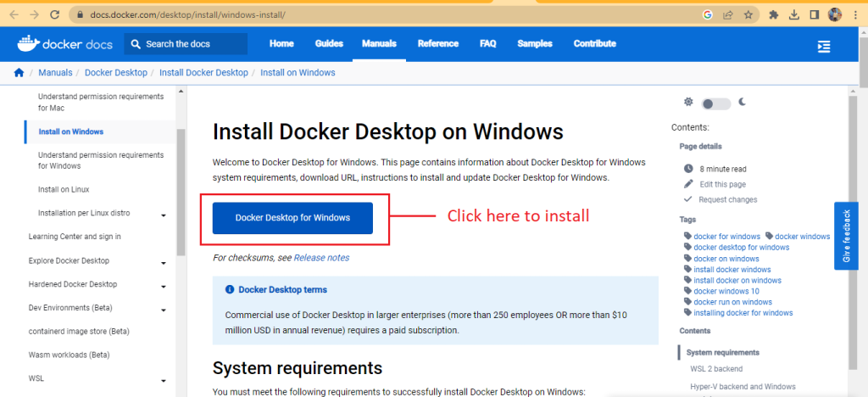Open the browser extensions puzzle icon
868x397 pixels.
point(773,14)
